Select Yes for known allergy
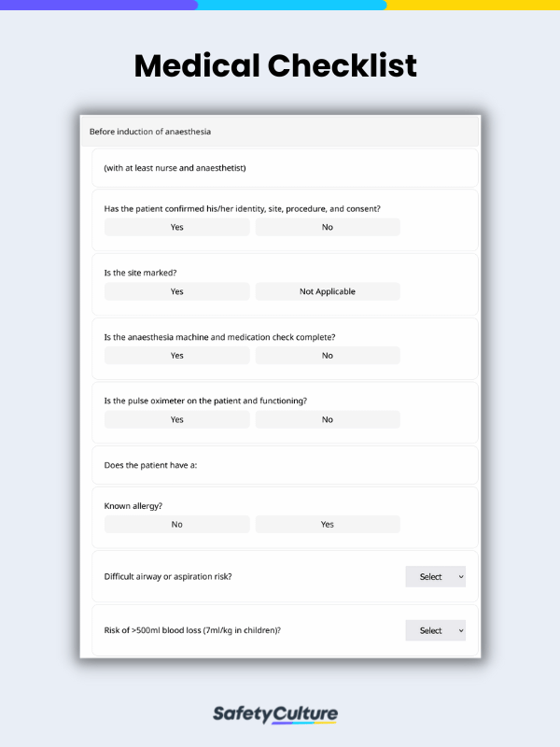The image size is (560, 747). [x=327, y=524]
